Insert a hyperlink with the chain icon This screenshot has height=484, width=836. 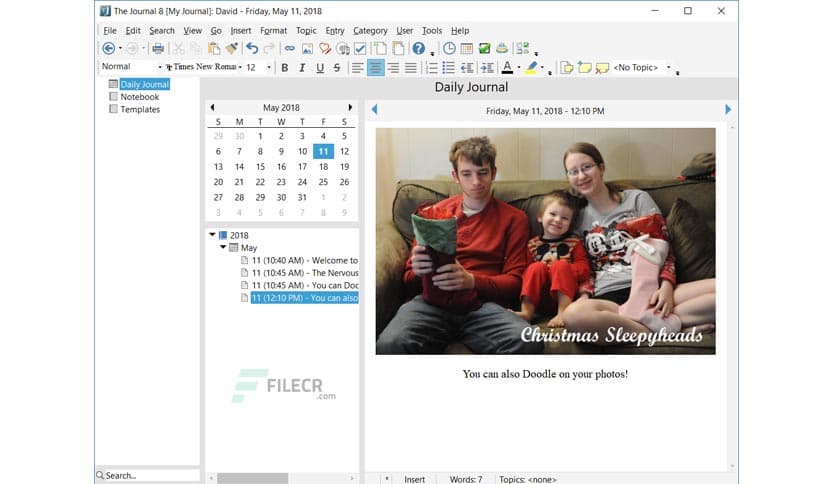(x=290, y=49)
